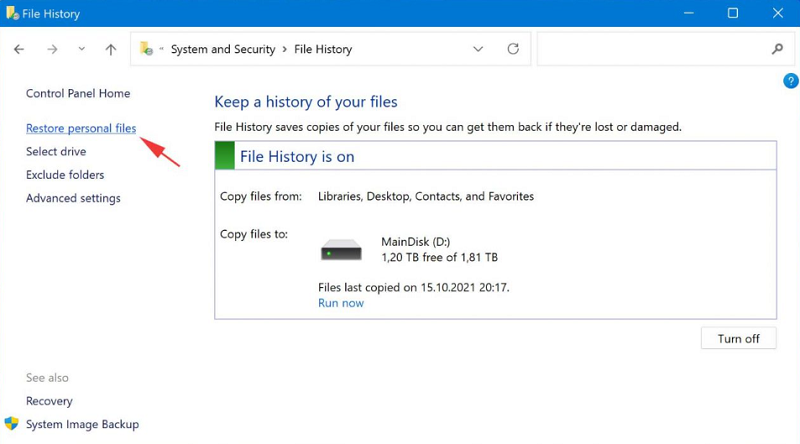Select the 'File History is on' heading
Screen dimensions: 800x444
297,157
